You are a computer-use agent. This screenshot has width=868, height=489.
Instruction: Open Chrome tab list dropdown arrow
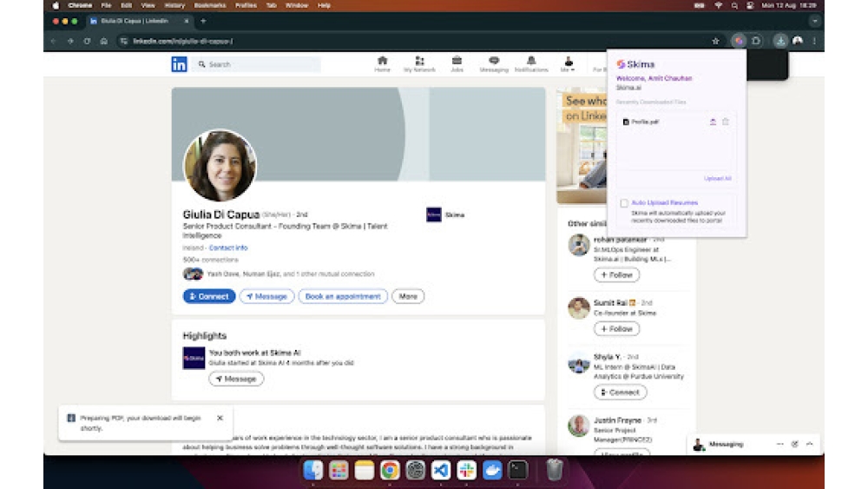pos(814,21)
